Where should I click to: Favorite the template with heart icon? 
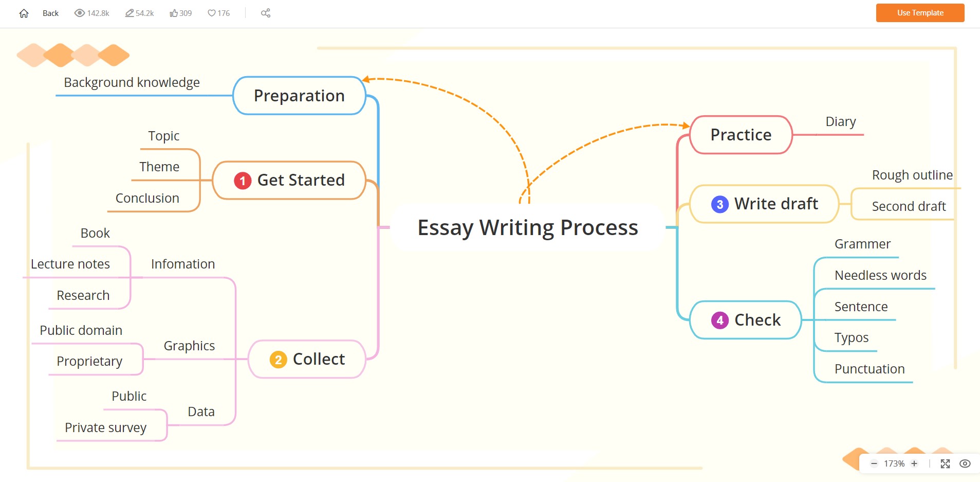[212, 13]
